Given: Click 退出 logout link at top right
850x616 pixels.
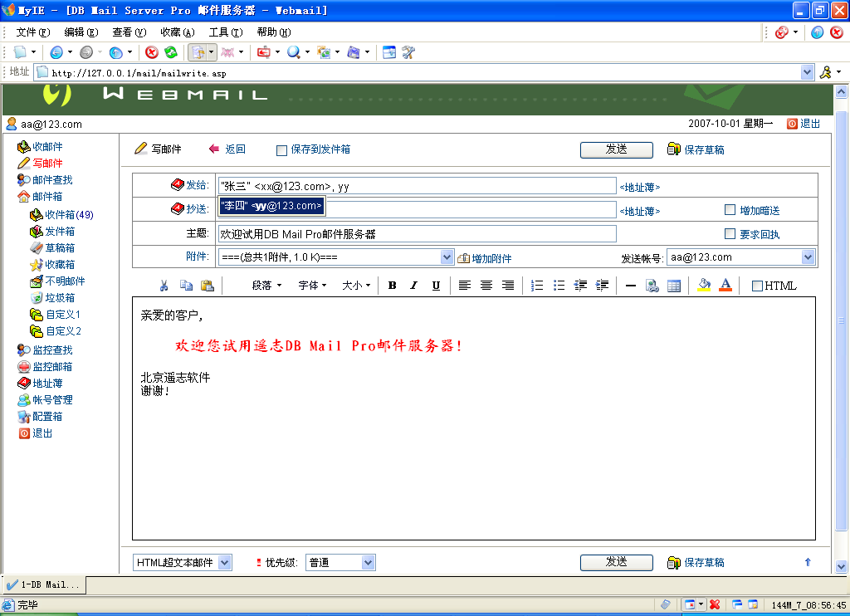Looking at the screenshot, I should 810,124.
